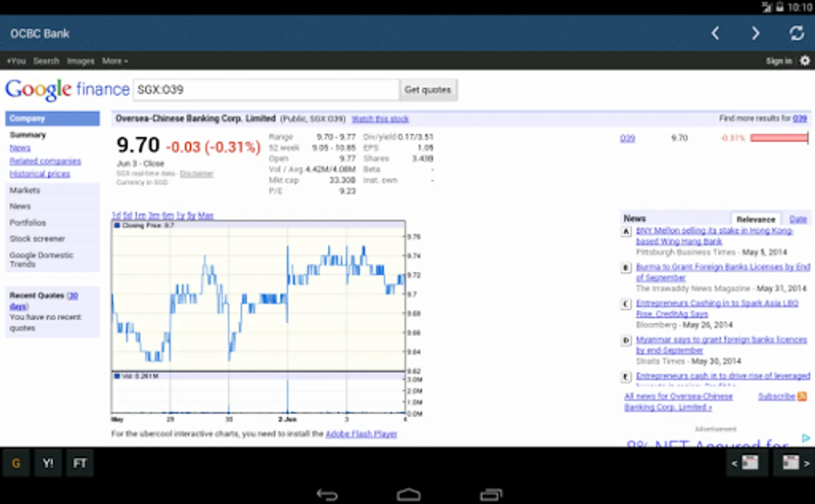
Task: Click 039 in Find more results
Action: coord(800,118)
